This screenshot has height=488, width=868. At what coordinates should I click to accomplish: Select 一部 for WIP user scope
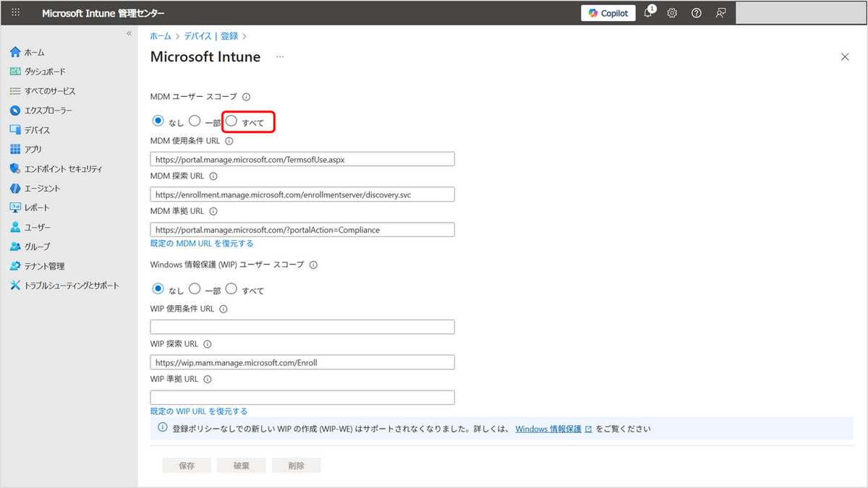[195, 289]
